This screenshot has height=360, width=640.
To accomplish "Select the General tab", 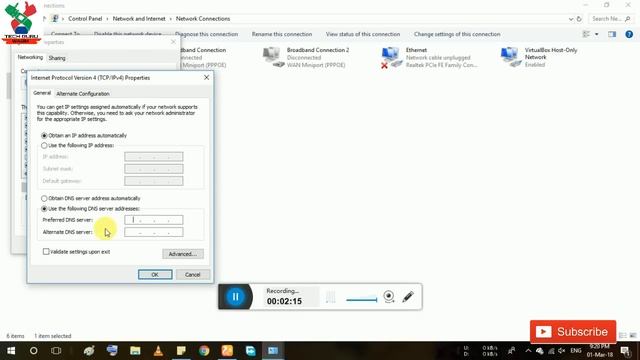I will [x=42, y=93].
